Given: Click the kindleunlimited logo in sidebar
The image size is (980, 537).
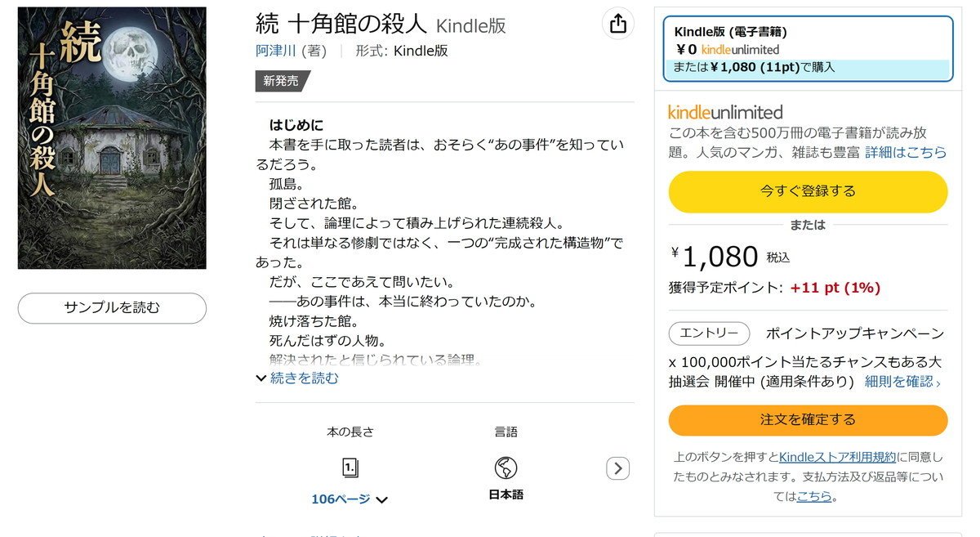Looking at the screenshot, I should point(725,112).
